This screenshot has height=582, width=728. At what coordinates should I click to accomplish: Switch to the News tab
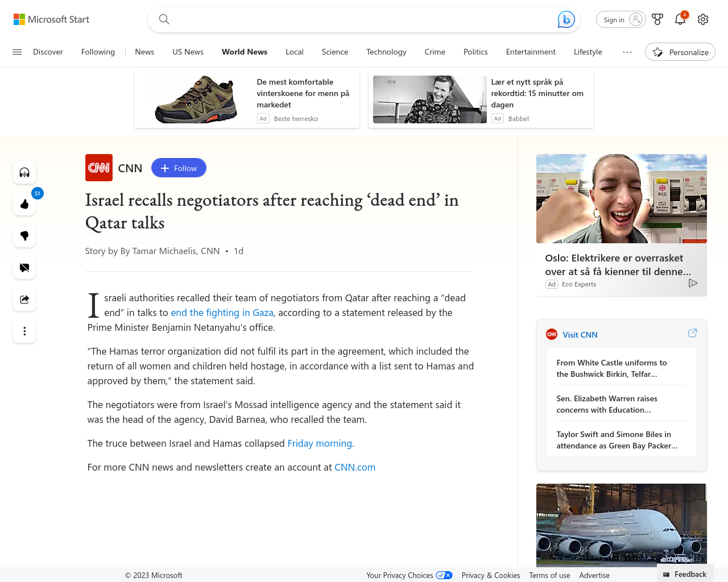[144, 52]
